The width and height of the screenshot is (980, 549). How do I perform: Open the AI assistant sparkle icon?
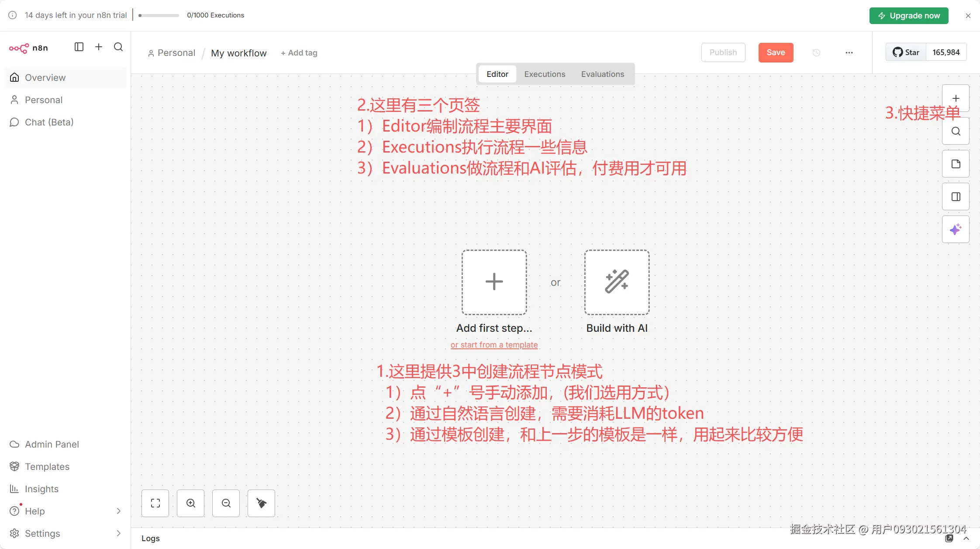[x=956, y=229]
